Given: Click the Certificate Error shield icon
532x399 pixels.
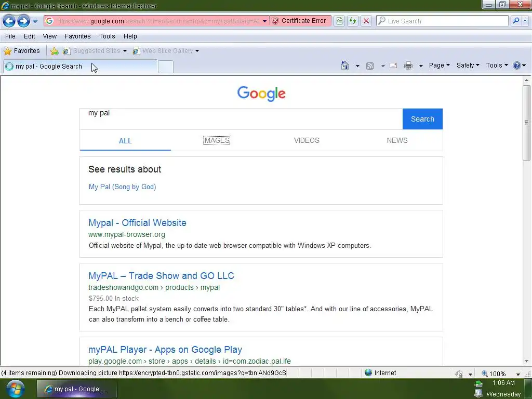Looking at the screenshot, I should click(x=275, y=21).
